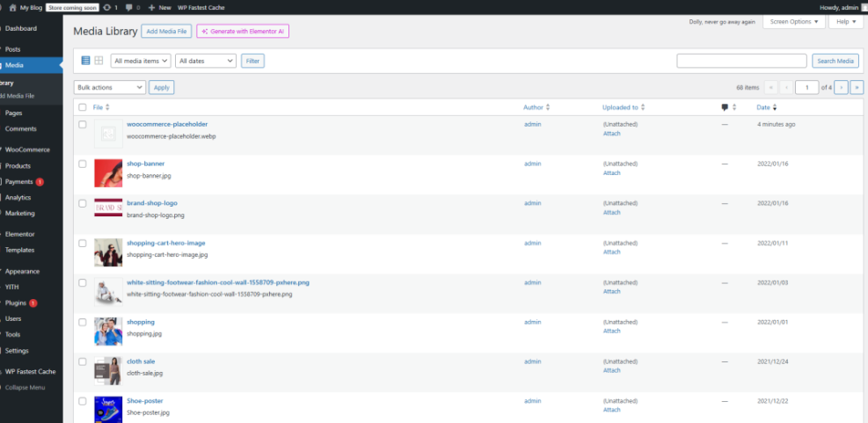Check the brand-shop-logo row checkbox
868x423 pixels.
[83, 203]
